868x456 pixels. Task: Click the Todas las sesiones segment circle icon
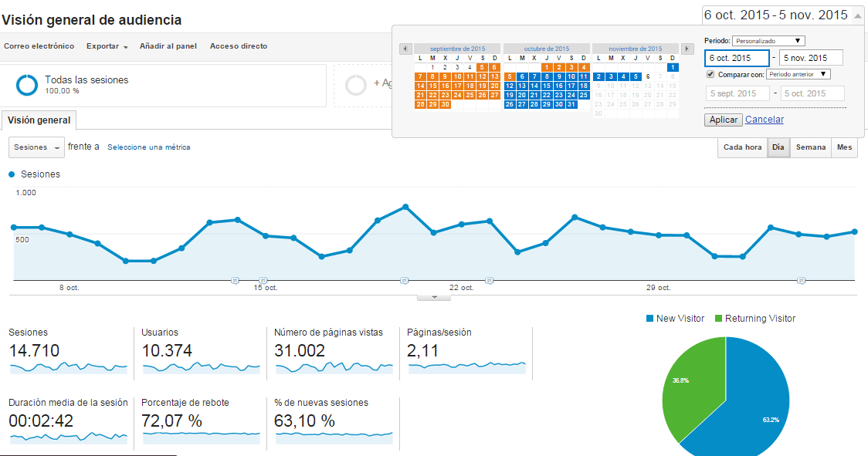pos(28,85)
